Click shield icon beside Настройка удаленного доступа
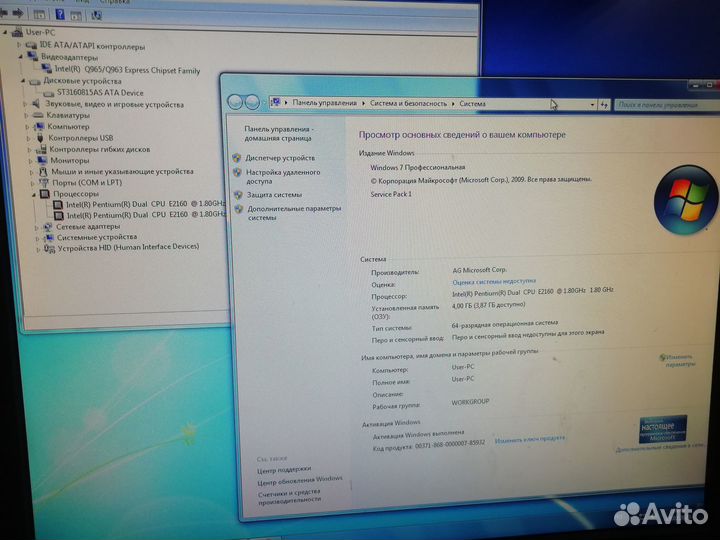The image size is (720, 540). click(x=237, y=172)
